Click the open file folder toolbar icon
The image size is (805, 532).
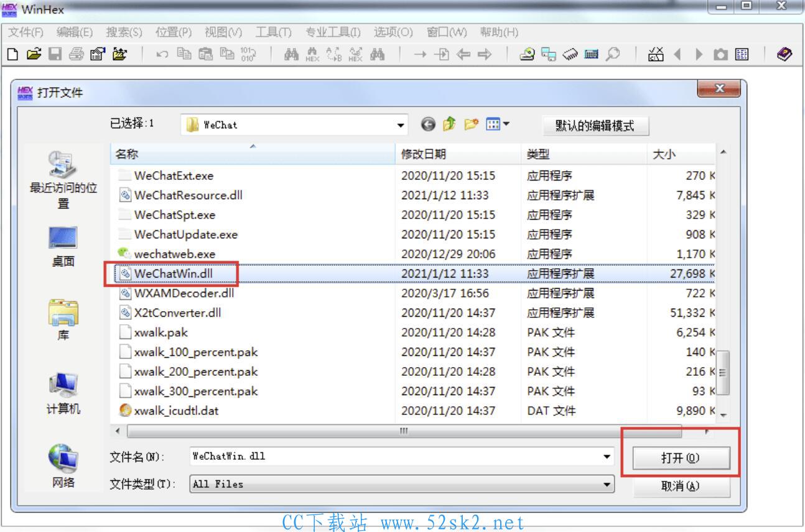click(34, 55)
